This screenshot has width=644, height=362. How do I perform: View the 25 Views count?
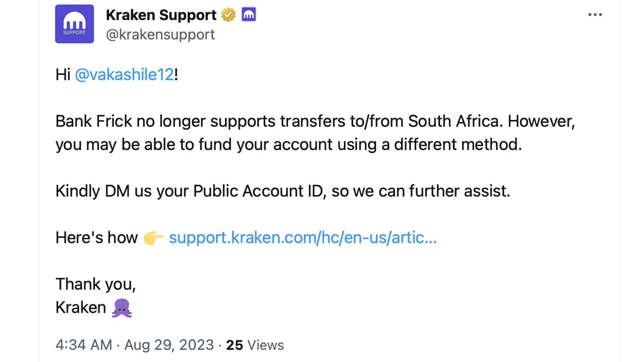255,345
